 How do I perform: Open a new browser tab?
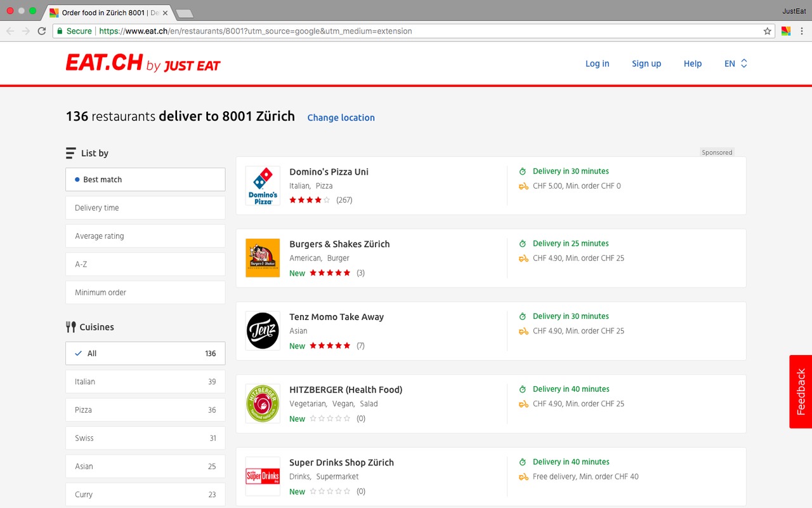point(184,13)
